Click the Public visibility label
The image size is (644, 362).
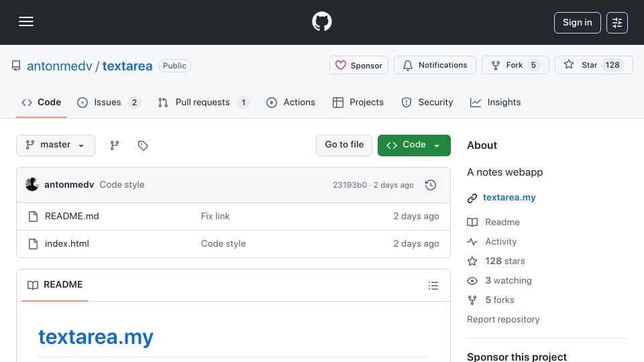click(174, 66)
